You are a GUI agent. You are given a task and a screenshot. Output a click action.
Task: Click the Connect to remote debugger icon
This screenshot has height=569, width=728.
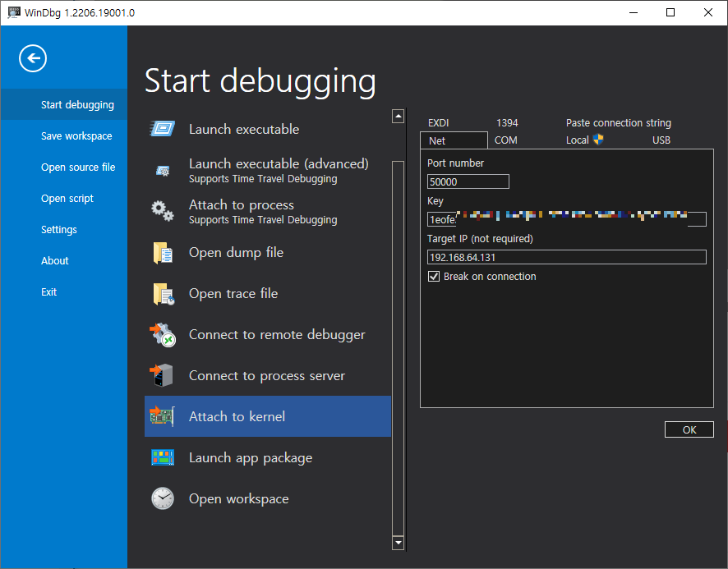162,334
